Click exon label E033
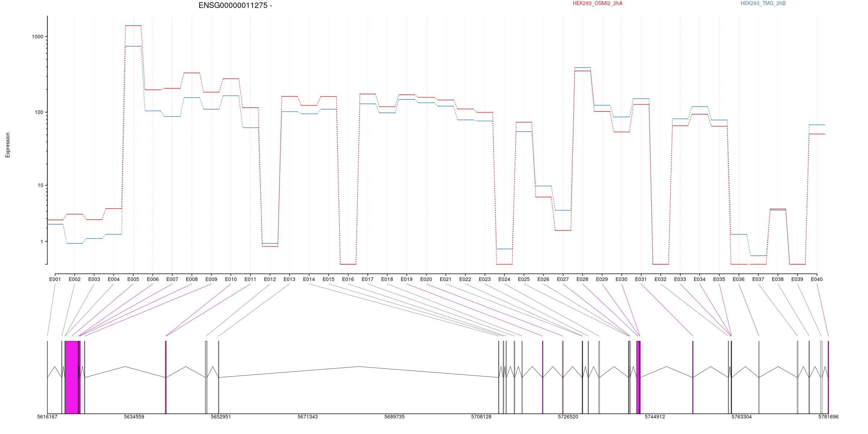 (x=680, y=279)
